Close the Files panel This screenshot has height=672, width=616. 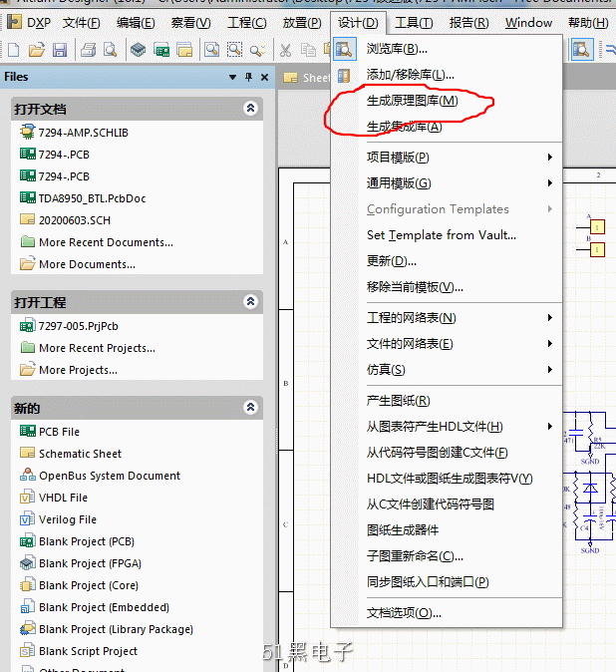point(265,77)
